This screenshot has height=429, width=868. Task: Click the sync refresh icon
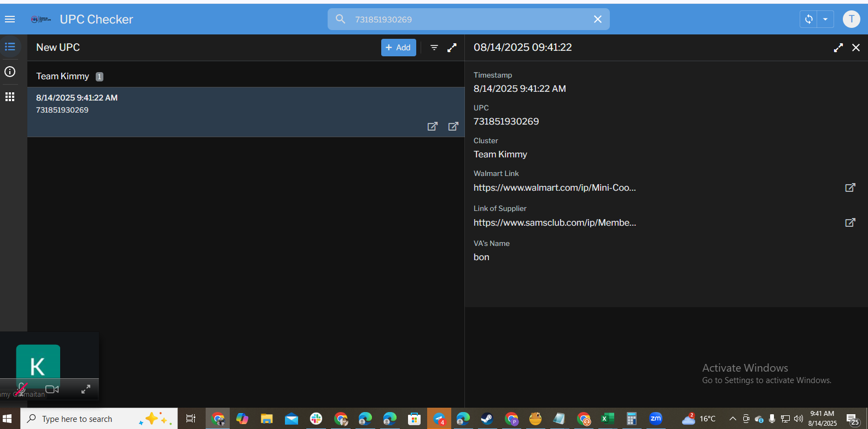tap(808, 19)
